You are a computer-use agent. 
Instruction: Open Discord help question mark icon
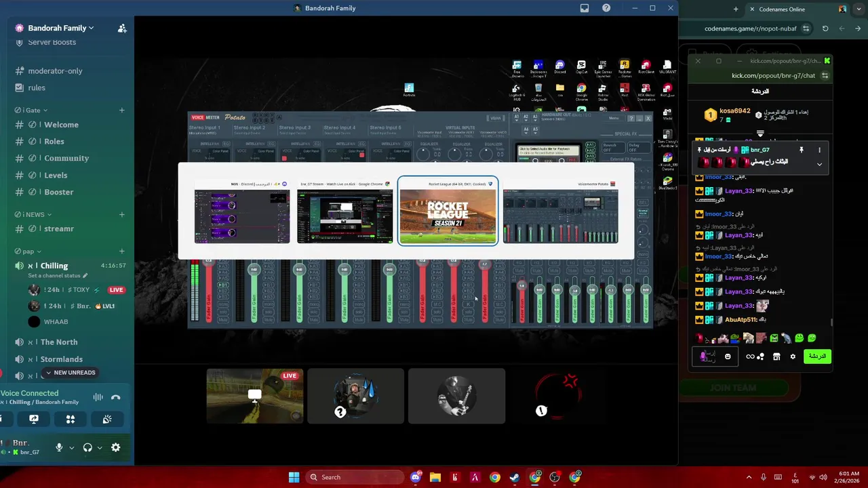606,8
